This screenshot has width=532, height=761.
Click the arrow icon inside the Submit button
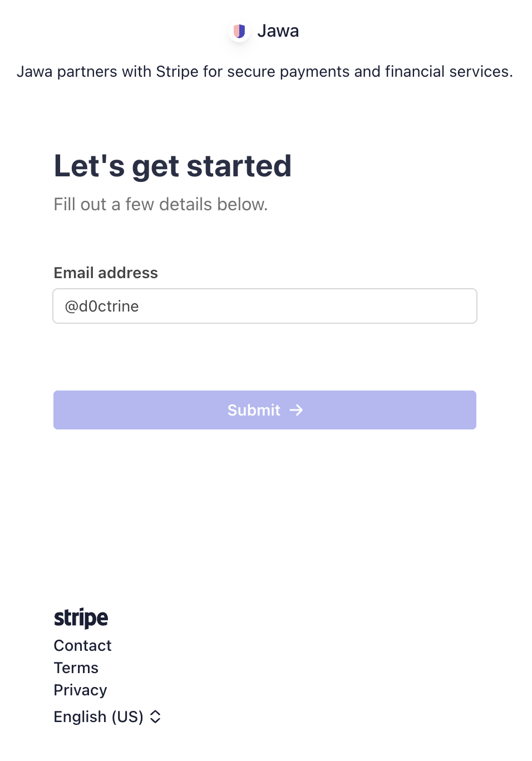coord(297,410)
